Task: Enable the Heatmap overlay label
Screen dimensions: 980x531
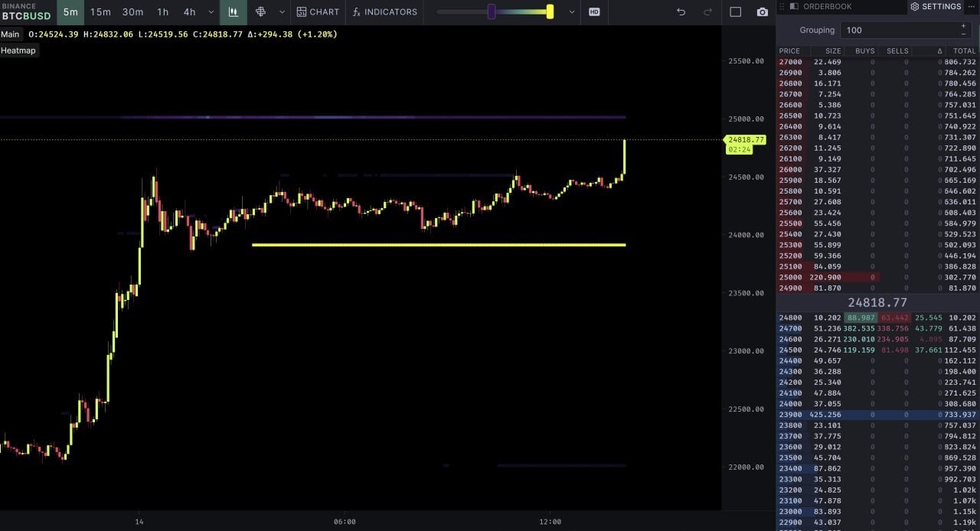Action: click(x=18, y=50)
